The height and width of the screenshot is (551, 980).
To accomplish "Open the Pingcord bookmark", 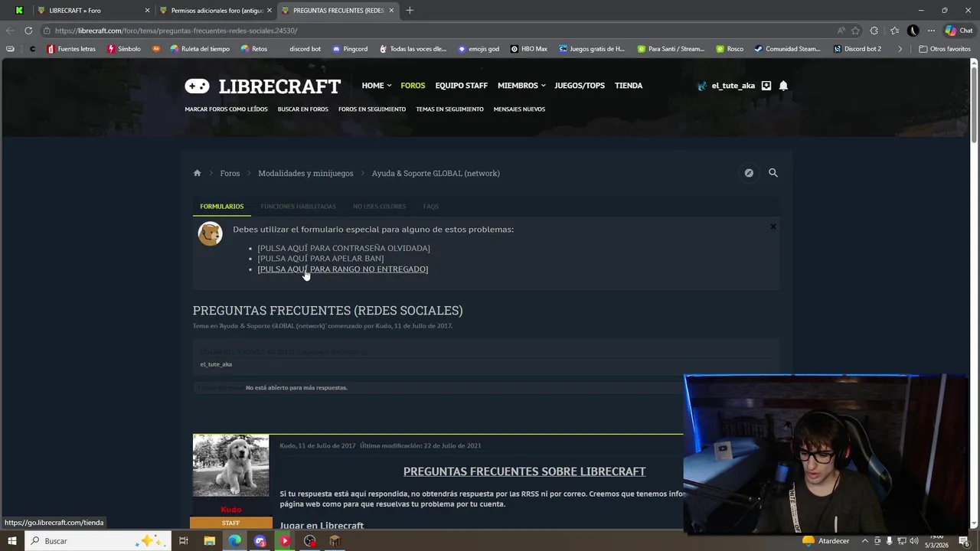I will click(x=350, y=49).
